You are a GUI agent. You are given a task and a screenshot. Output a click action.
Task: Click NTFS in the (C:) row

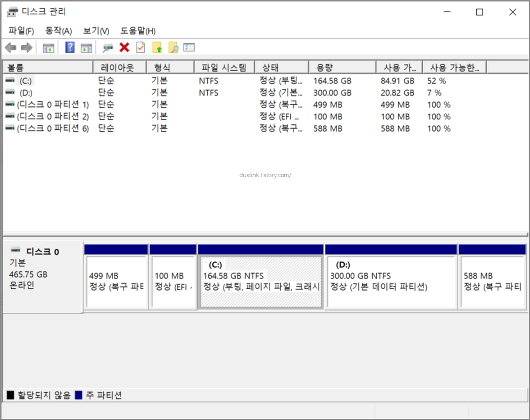click(209, 81)
